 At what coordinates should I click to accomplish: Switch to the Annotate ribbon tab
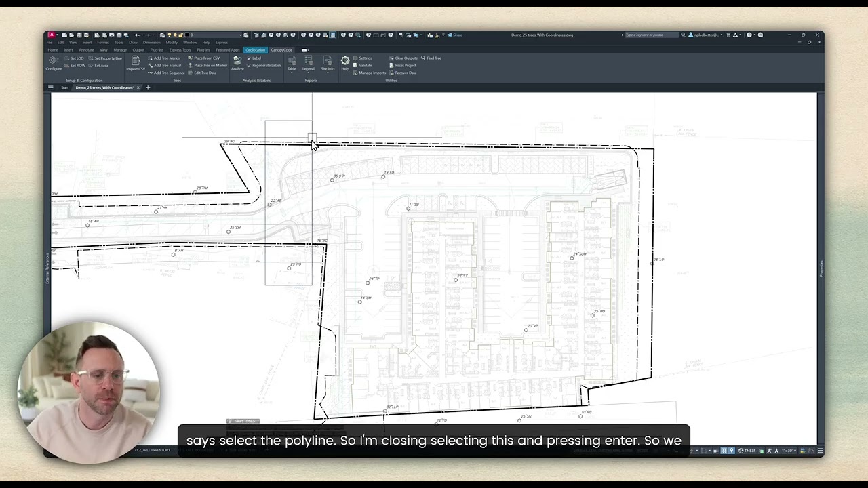(86, 49)
